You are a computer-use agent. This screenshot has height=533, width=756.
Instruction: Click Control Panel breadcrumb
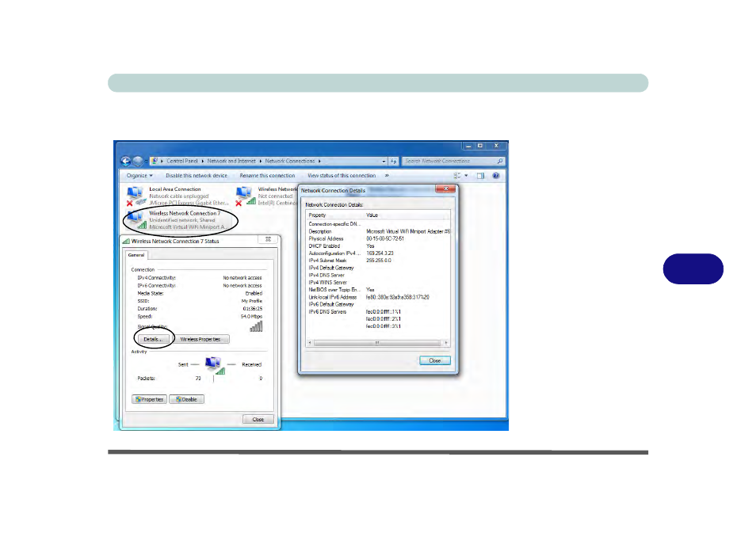coord(182,161)
